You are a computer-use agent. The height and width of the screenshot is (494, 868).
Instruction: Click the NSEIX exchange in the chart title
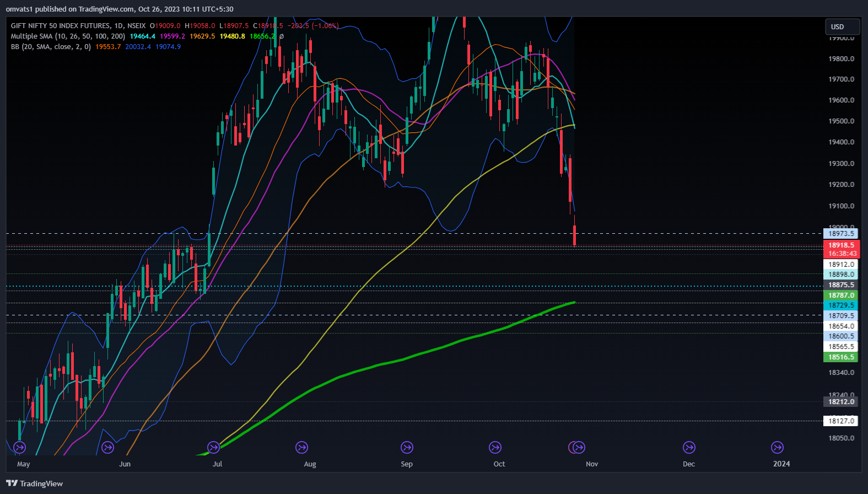click(137, 26)
